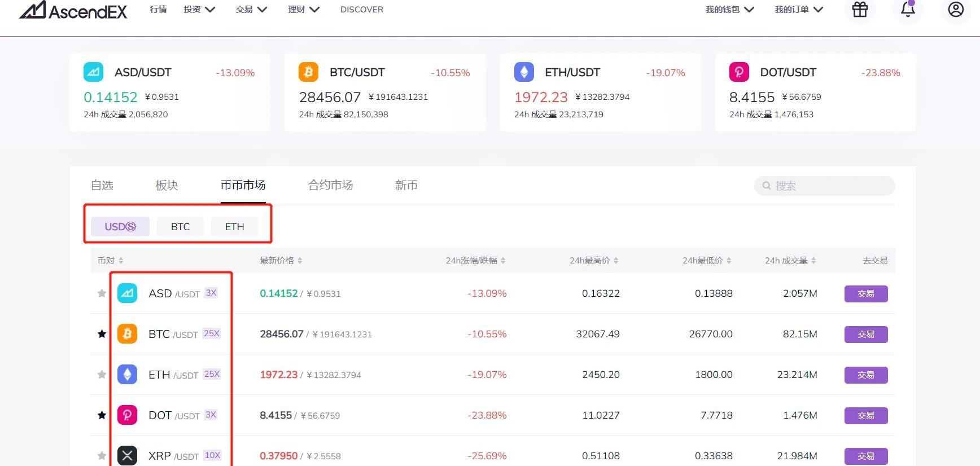The height and width of the screenshot is (466, 980).
Task: Open the 交易 dropdown in navigation
Action: point(251,10)
